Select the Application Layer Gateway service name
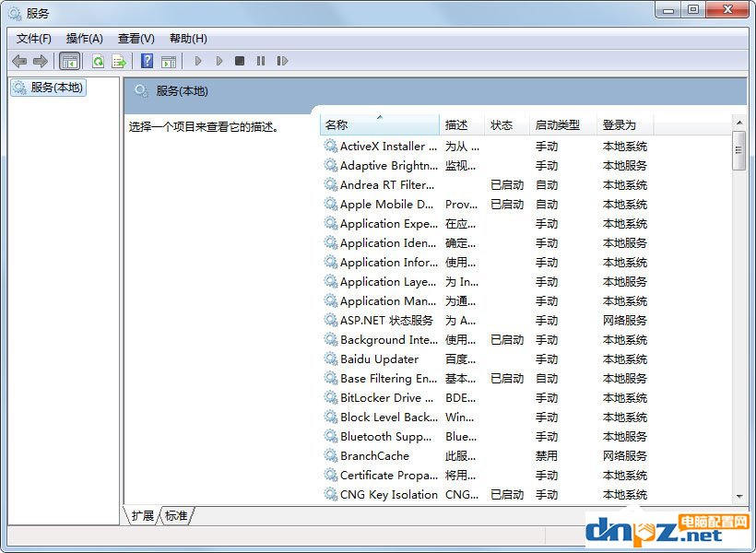Image resolution: width=756 pixels, height=553 pixels. [389, 281]
